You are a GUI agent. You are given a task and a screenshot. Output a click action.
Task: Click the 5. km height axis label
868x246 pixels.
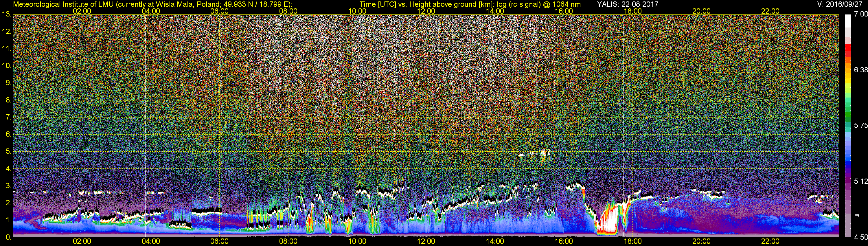click(8, 152)
